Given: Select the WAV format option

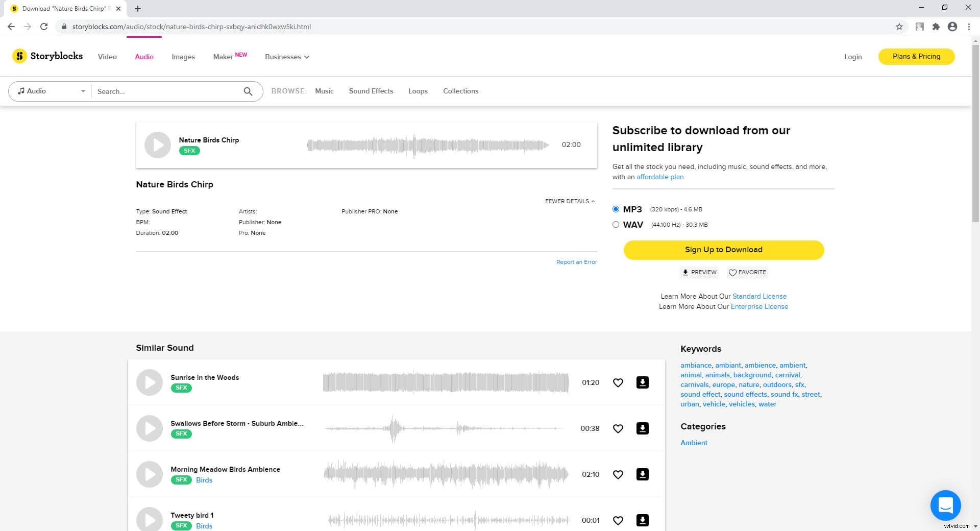Looking at the screenshot, I should (x=616, y=225).
